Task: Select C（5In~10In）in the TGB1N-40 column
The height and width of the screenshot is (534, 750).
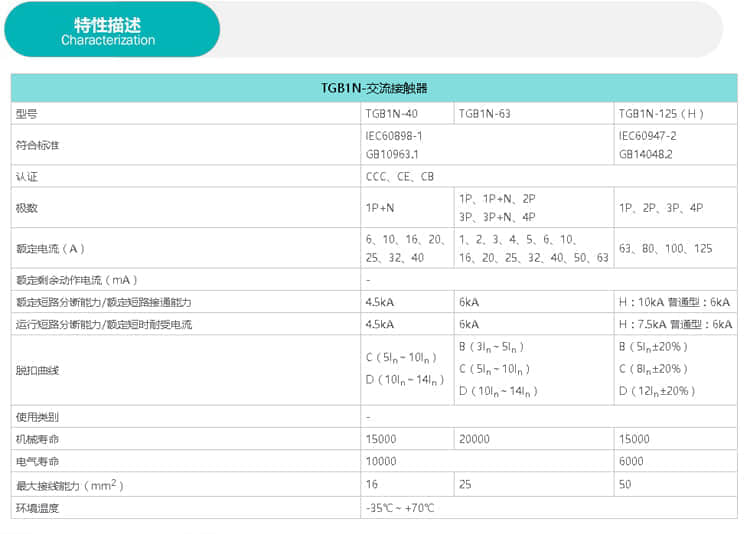Action: [401, 358]
